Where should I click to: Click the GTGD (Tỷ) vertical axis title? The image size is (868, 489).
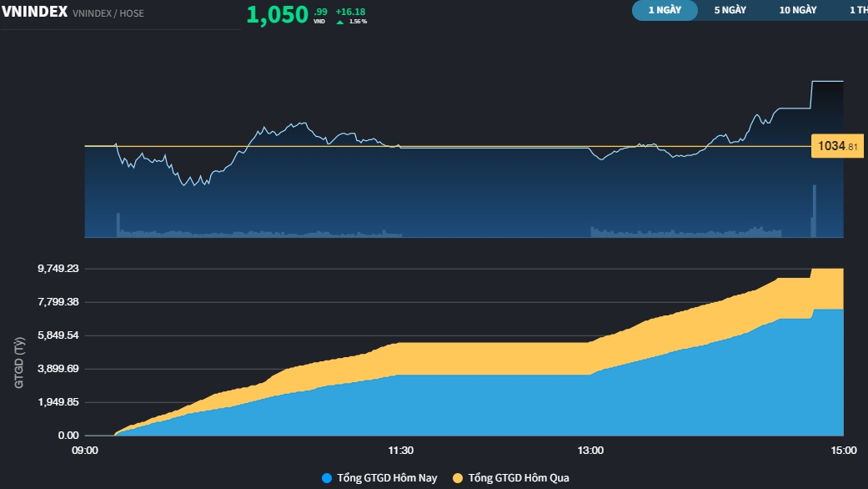pos(20,362)
